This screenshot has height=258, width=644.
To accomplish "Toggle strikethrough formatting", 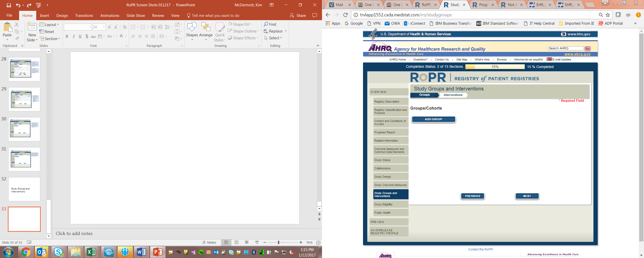I will 93,36.
